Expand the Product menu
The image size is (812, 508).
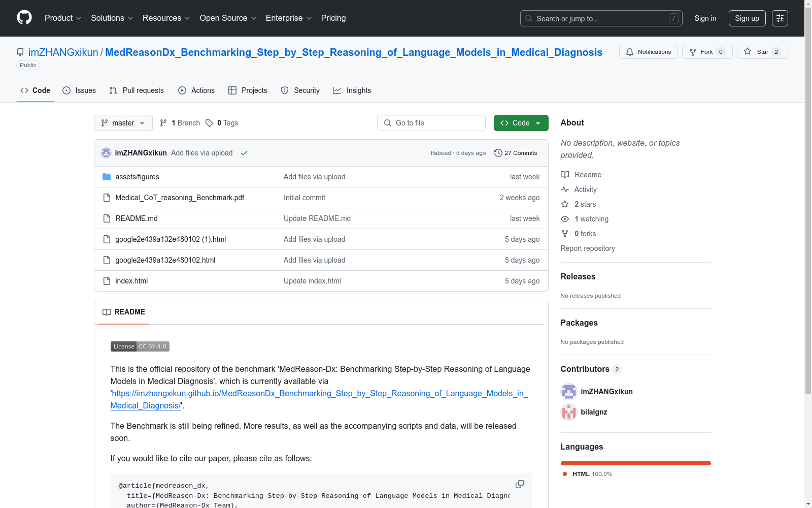pyautogui.click(x=63, y=18)
